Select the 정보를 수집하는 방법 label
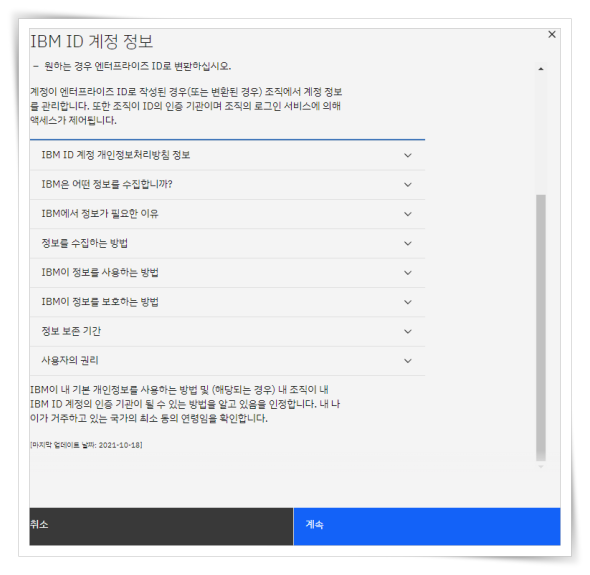The width and height of the screenshot is (590, 575). tap(85, 243)
